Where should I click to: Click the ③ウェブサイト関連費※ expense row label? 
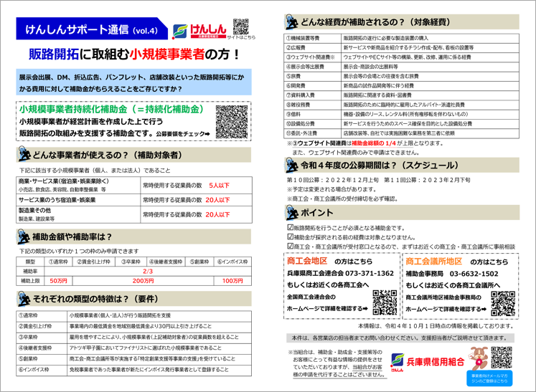[311, 57]
